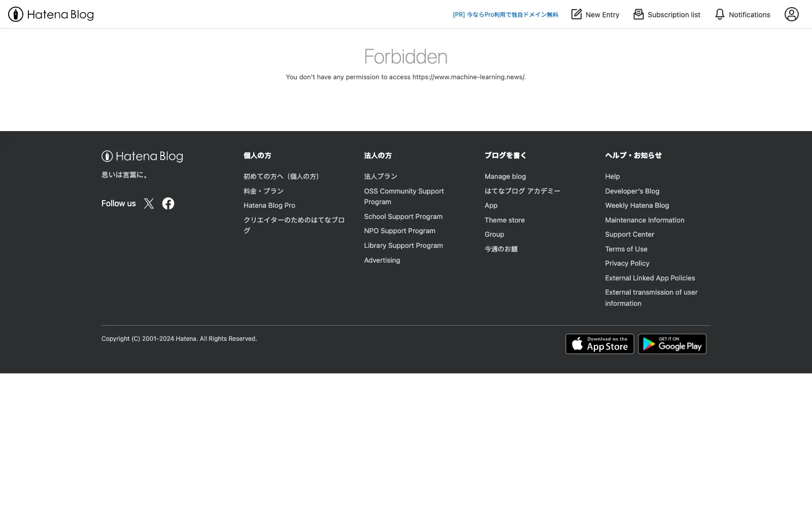Click the 法人の方 column heading
The width and height of the screenshot is (812, 508).
click(378, 155)
